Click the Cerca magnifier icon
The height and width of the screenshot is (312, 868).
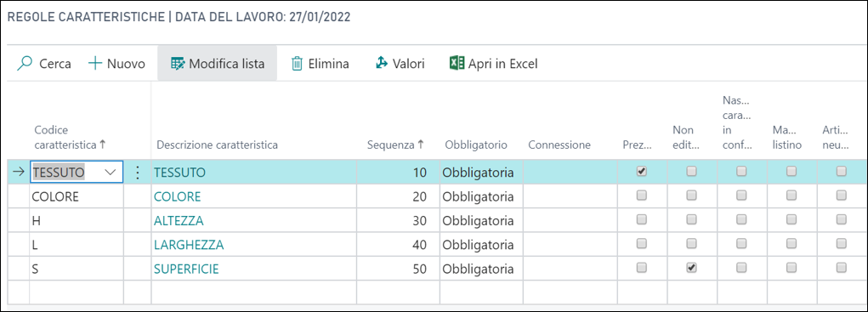[25, 64]
